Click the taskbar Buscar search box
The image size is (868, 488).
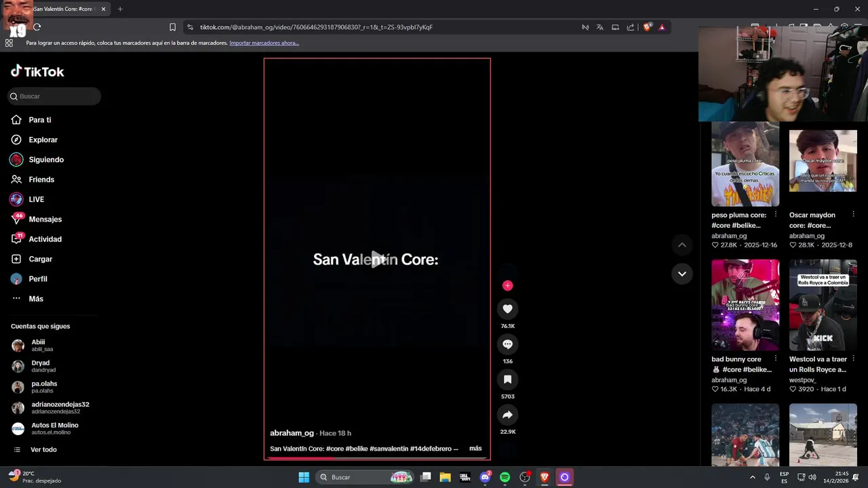(365, 477)
